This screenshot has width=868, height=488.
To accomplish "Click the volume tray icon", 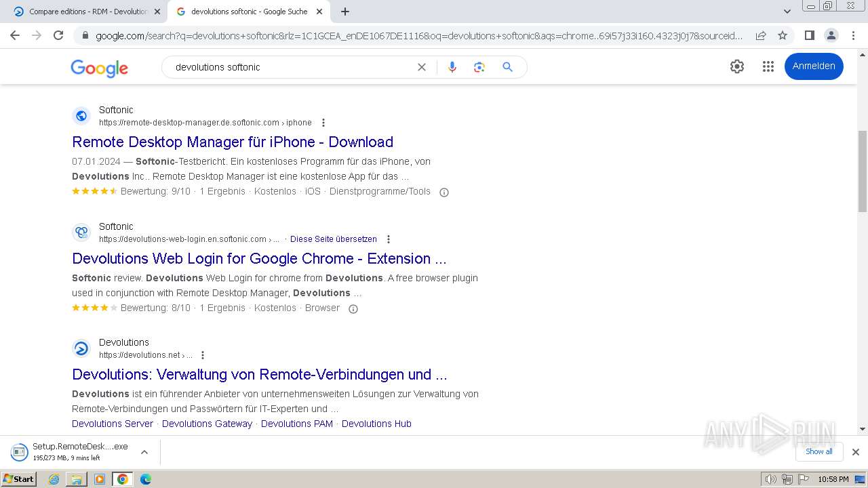I will point(771,479).
